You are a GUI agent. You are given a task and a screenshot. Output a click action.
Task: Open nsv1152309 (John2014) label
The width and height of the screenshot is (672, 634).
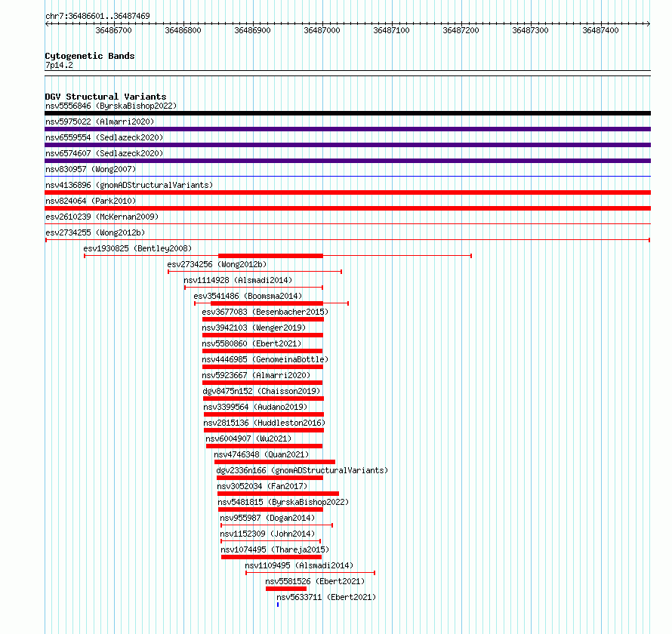pyautogui.click(x=267, y=534)
